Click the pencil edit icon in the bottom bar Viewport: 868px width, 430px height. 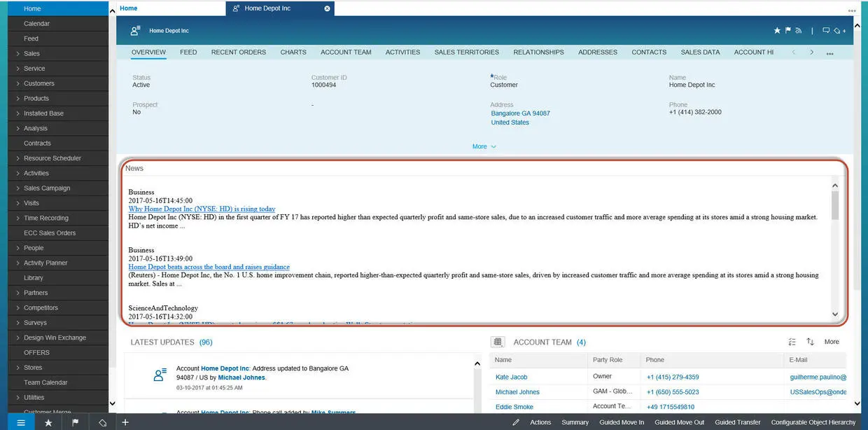516,422
